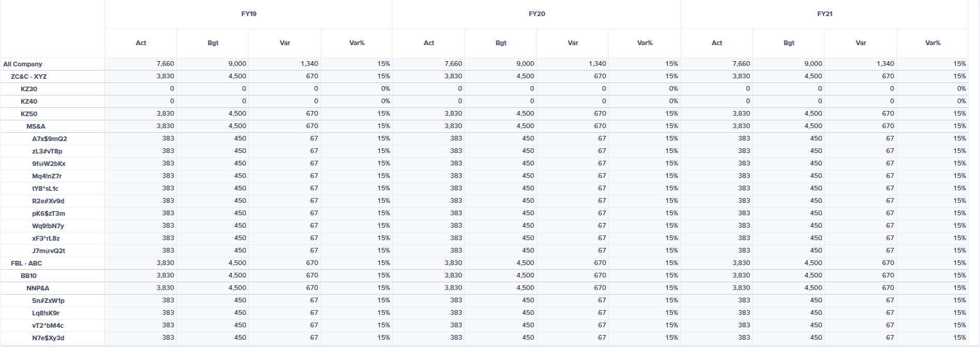Viewport: 980px width, 347px height.
Task: Select the All Company row header
Action: [23, 64]
